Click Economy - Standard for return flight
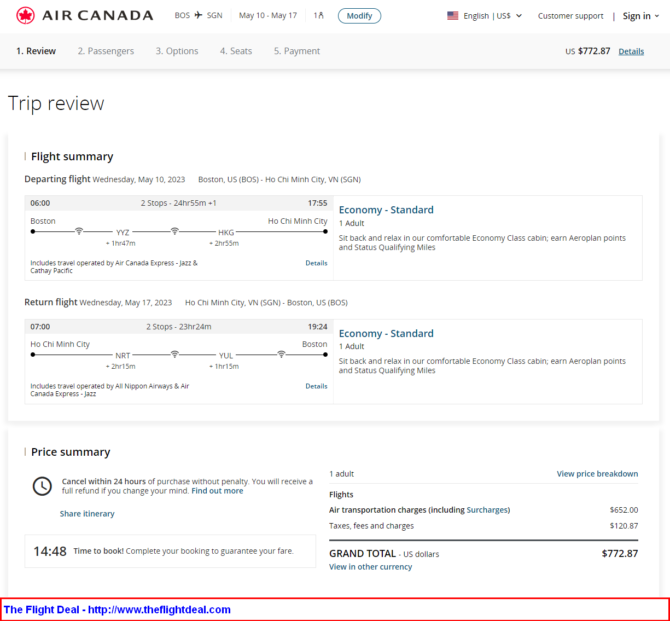 (386, 333)
